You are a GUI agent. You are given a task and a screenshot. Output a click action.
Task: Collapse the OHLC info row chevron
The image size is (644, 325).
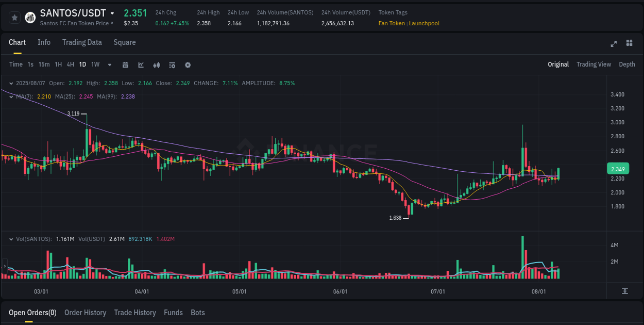(x=11, y=83)
